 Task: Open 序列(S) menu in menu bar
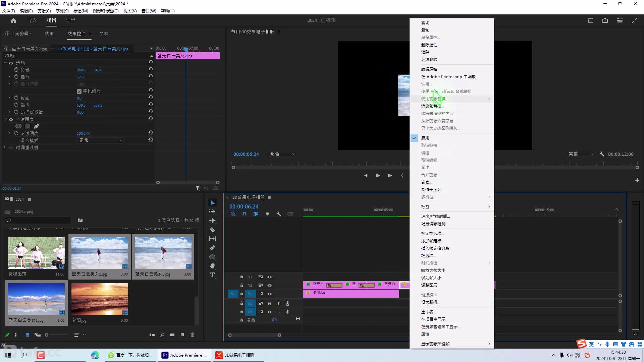pyautogui.click(x=62, y=11)
